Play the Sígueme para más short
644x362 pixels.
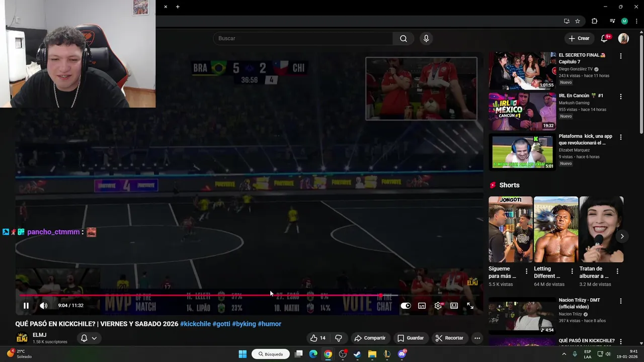510,229
